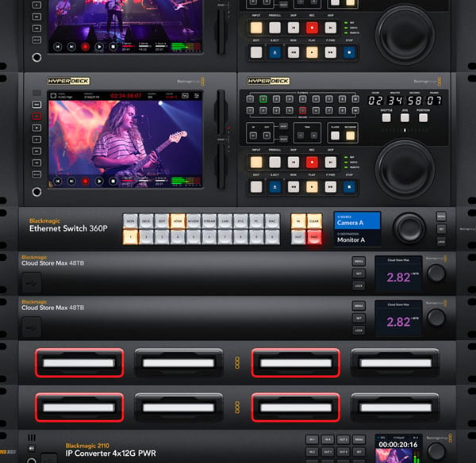Push the lit number 1 button on Ethernet Switch
The height and width of the screenshot is (463, 476).
[130, 237]
